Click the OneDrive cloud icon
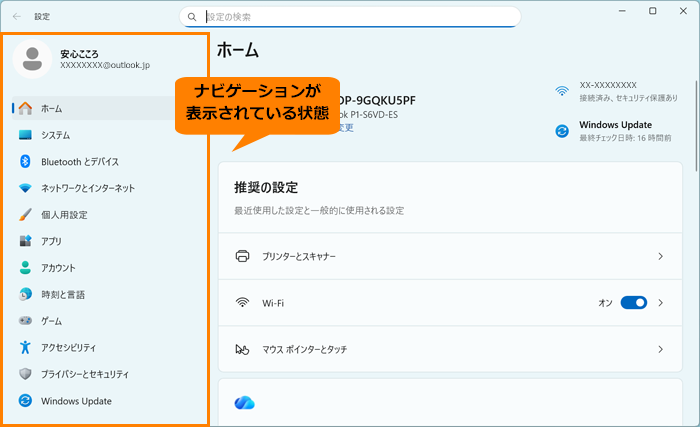The height and width of the screenshot is (427, 700). 245,403
